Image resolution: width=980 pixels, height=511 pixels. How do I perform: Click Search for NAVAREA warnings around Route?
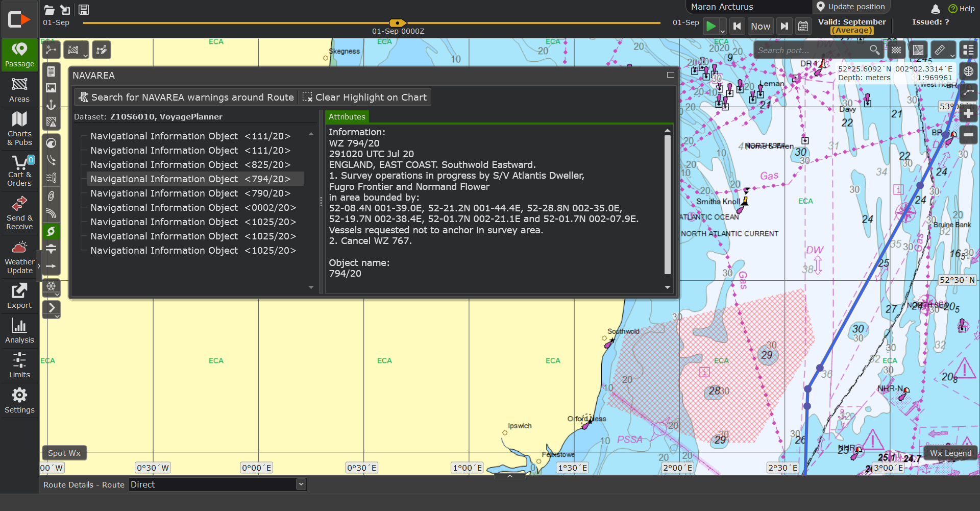(186, 97)
